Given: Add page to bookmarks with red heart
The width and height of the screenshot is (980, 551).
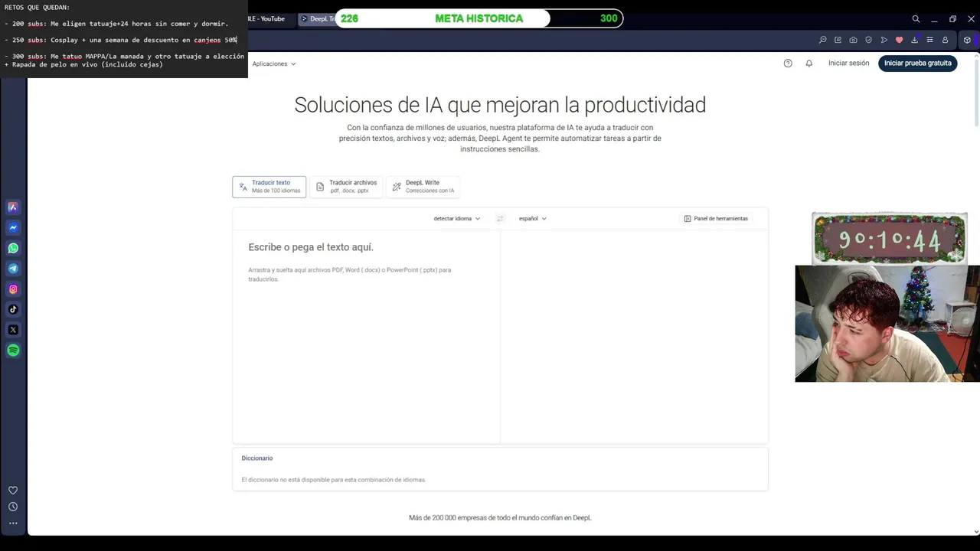Looking at the screenshot, I should [x=899, y=40].
